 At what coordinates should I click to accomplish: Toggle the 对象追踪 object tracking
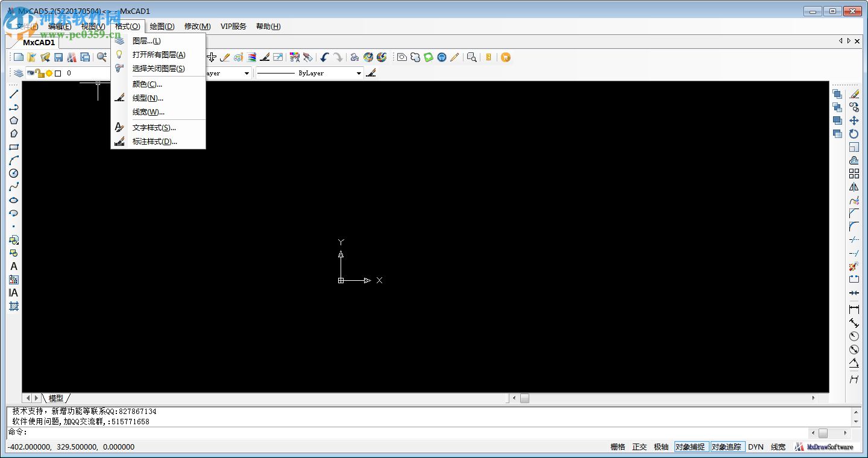tap(727, 447)
